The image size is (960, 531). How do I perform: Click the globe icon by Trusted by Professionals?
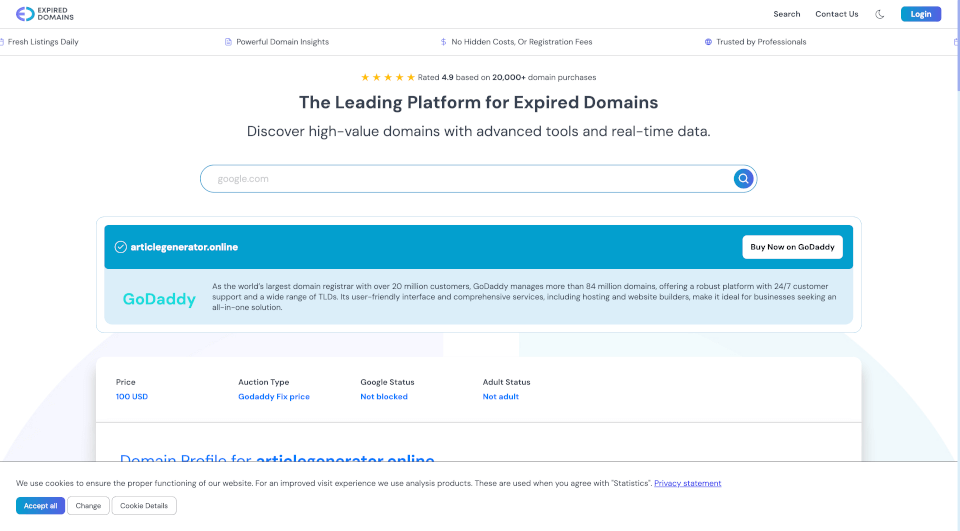708,42
